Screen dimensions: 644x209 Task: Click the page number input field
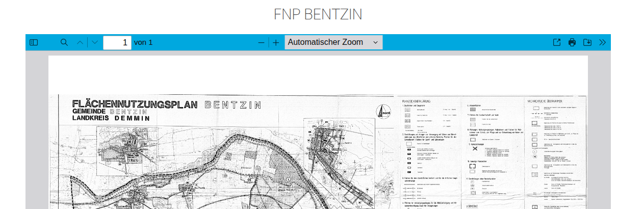117,42
